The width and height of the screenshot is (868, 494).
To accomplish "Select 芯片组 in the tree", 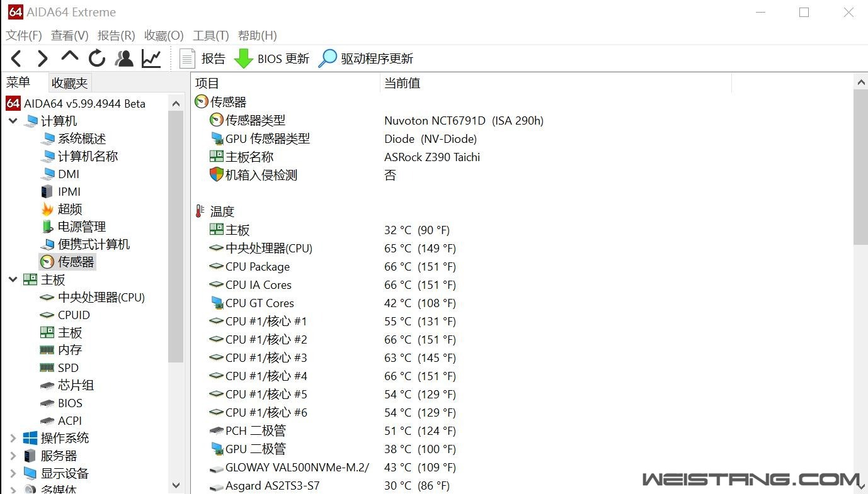I will (x=76, y=385).
